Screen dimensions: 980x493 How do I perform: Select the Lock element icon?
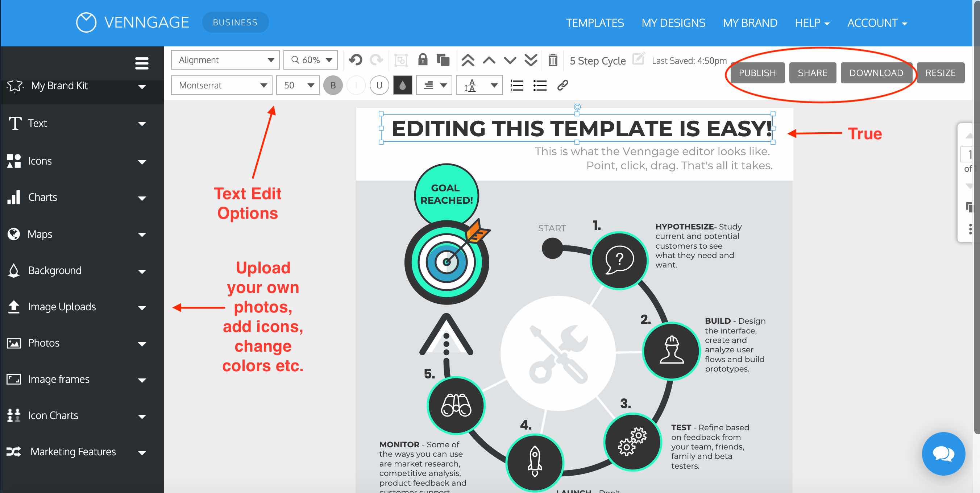(x=423, y=60)
